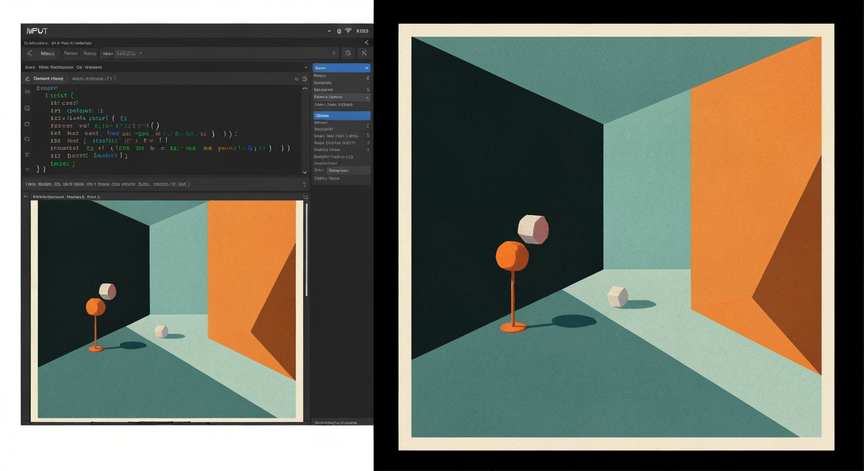Click the back arrow in the toolbar
The height and width of the screenshot is (471, 864).
click(30, 53)
